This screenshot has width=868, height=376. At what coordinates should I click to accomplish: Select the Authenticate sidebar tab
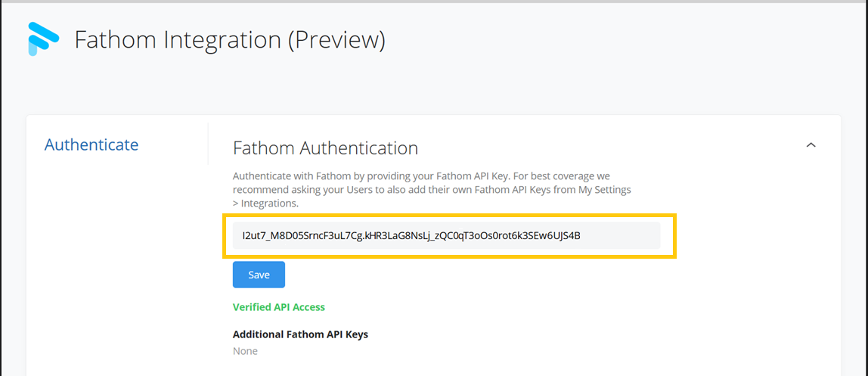91,144
